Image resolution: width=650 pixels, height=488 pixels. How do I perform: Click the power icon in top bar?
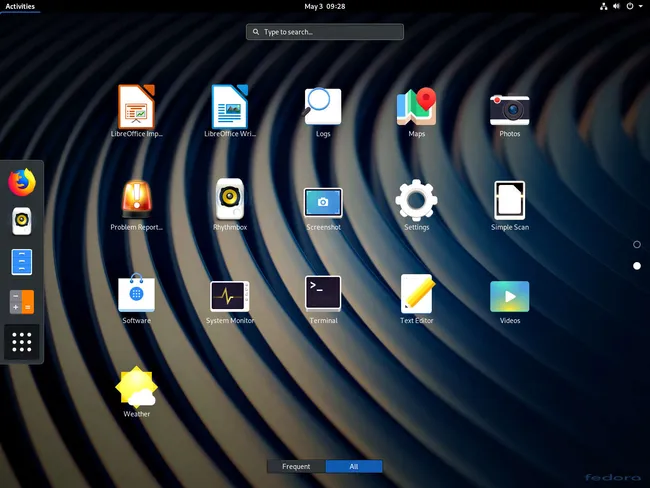(630, 6)
